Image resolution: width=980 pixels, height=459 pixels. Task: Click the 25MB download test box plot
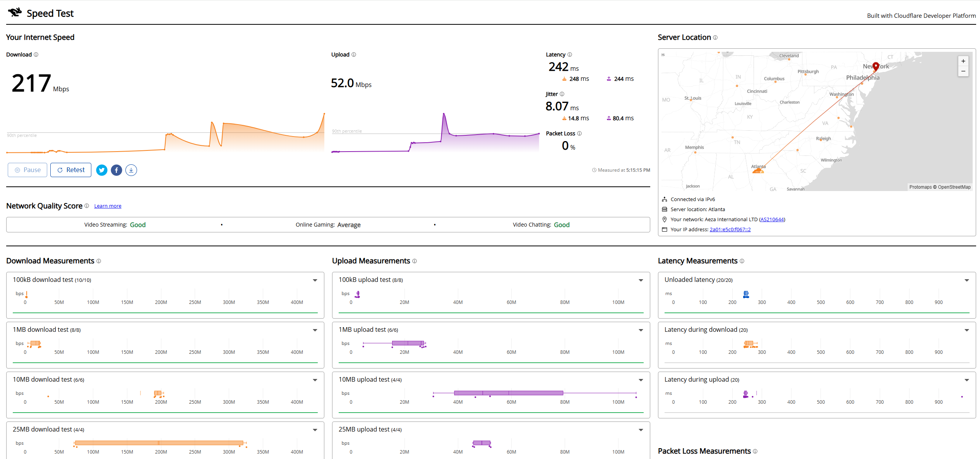[x=160, y=443]
